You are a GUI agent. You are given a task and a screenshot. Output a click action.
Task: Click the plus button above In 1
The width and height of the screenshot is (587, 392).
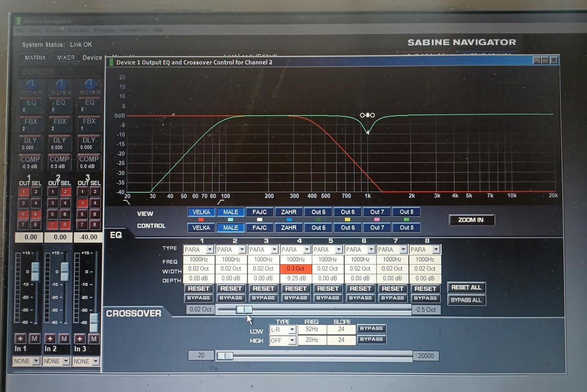click(20, 339)
